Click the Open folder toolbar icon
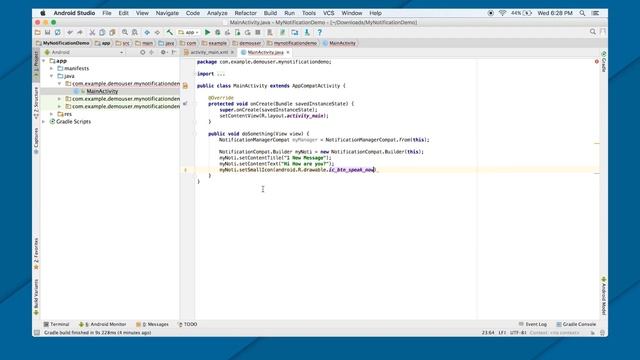640x360 pixels. coord(38,32)
